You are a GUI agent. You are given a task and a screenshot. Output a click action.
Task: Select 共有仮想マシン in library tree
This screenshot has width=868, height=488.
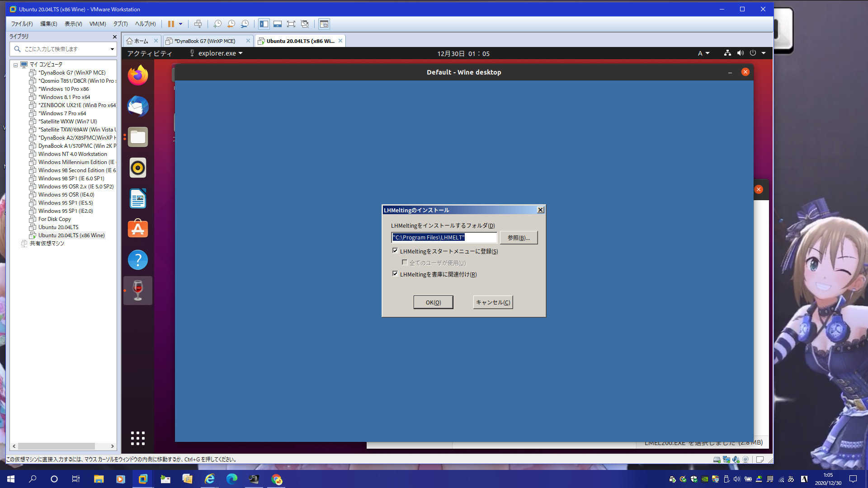(47, 244)
